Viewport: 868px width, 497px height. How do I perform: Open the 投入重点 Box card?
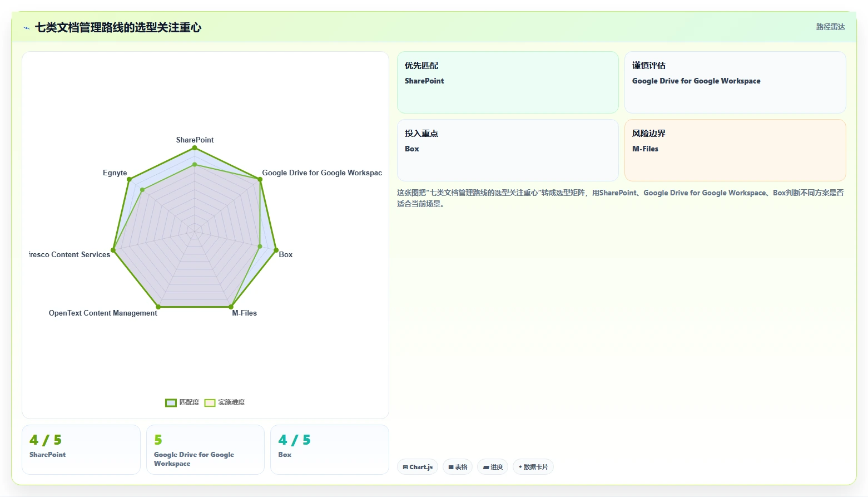(508, 150)
